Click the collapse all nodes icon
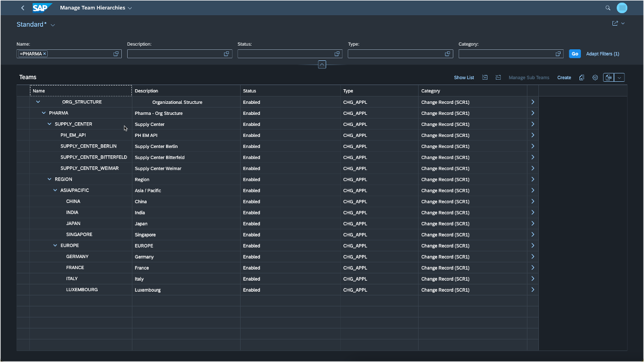Image resolution: width=644 pixels, height=362 pixels. [498, 78]
